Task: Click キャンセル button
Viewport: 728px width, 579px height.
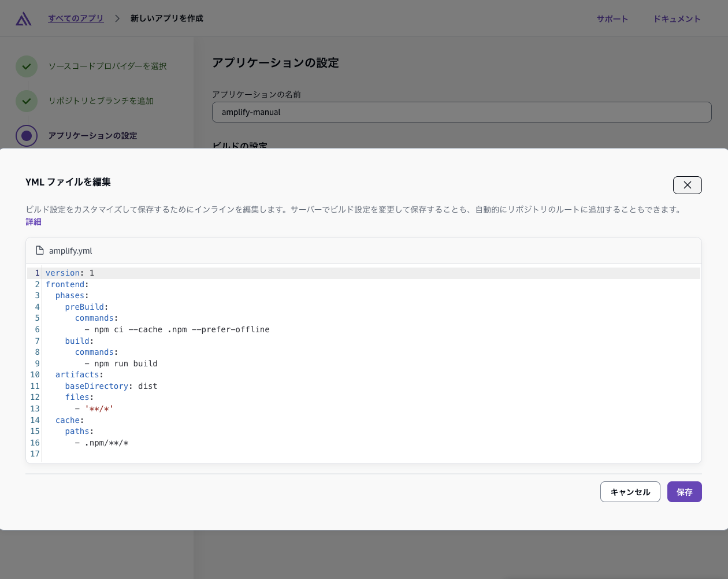Action: pyautogui.click(x=630, y=492)
